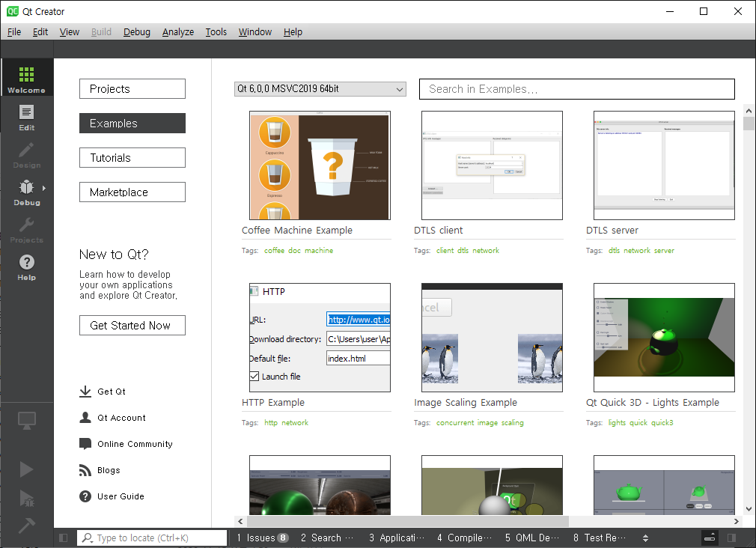
Task: Click the horizontal scrollbar left arrow
Action: point(240,522)
